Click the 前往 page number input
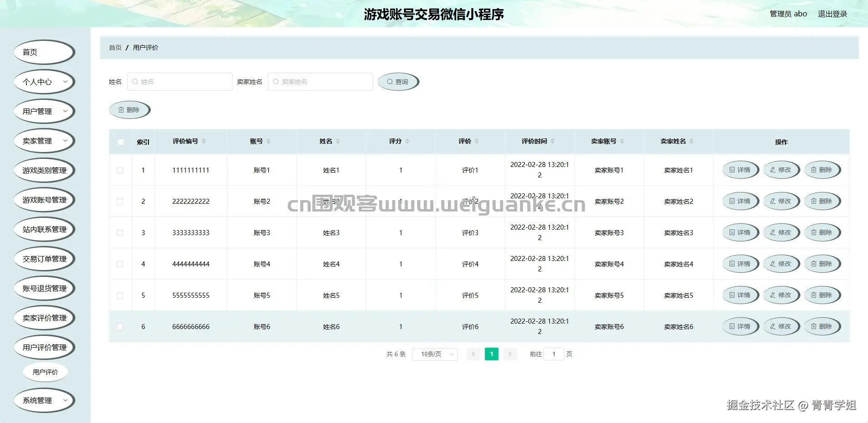Viewport: 868px width, 423px height. click(554, 354)
